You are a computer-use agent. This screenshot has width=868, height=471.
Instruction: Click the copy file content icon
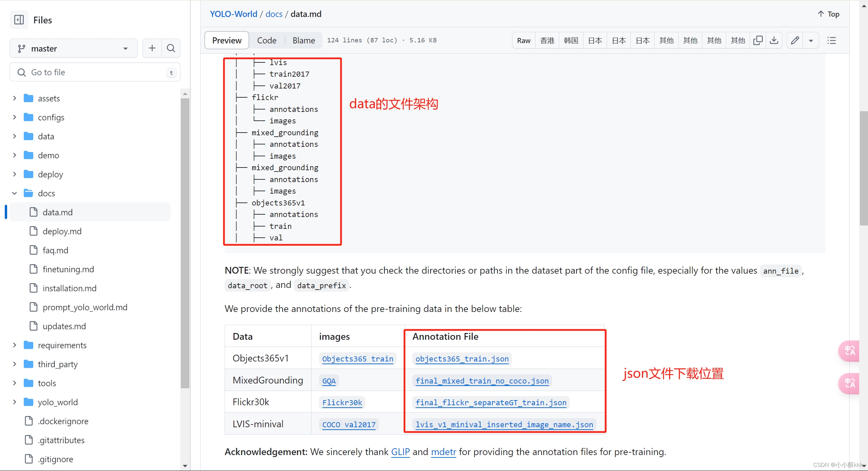(758, 40)
